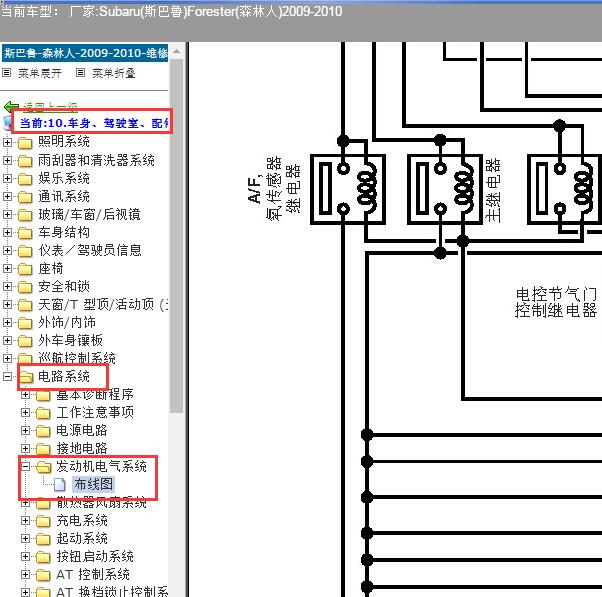
Task: Click the 电控节气门控制继电器 label
Action: (x=556, y=303)
